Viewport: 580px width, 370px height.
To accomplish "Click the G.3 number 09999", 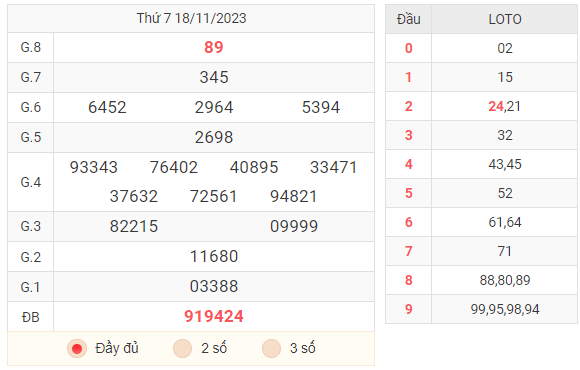I will [x=294, y=226].
